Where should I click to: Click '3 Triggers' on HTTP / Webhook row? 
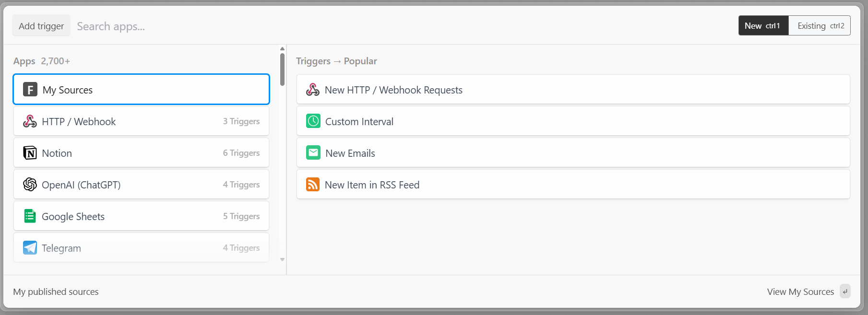(x=241, y=121)
